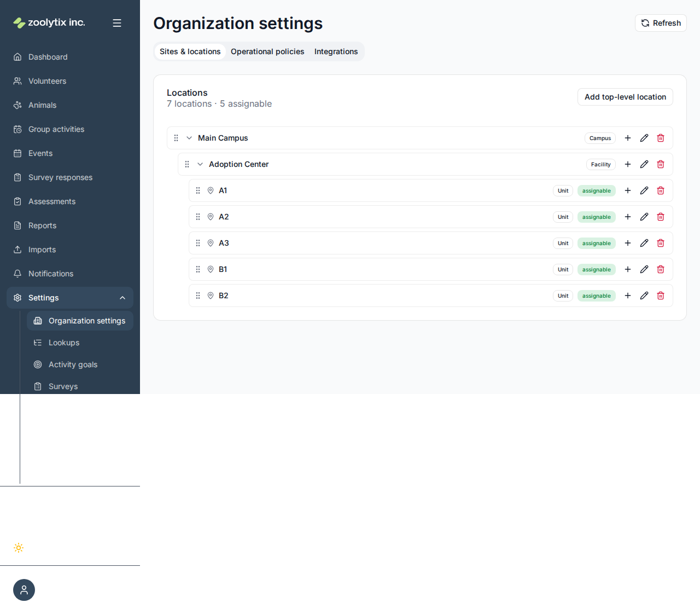Add a child under unit A2
This screenshot has width=700, height=614.
tap(628, 217)
